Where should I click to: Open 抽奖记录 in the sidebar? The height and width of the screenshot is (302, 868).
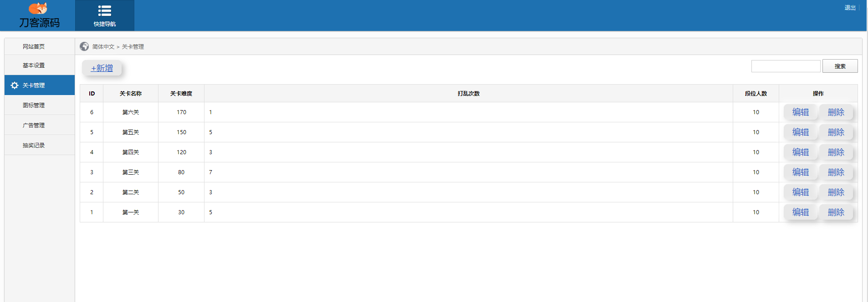34,145
